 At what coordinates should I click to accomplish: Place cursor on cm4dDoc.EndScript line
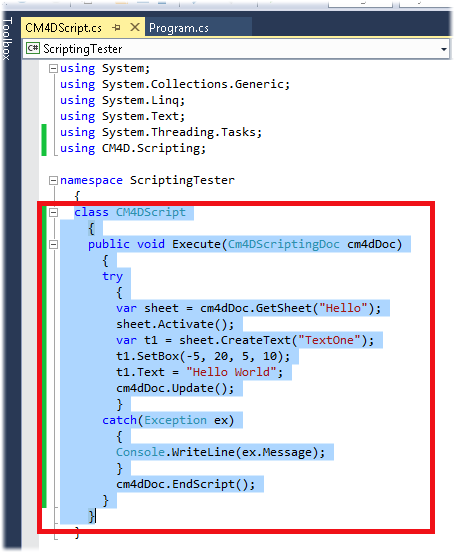(186, 484)
